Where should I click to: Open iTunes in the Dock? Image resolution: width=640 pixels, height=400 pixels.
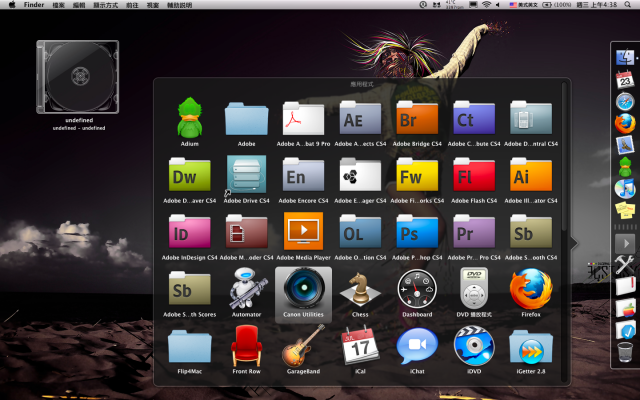tap(625, 189)
